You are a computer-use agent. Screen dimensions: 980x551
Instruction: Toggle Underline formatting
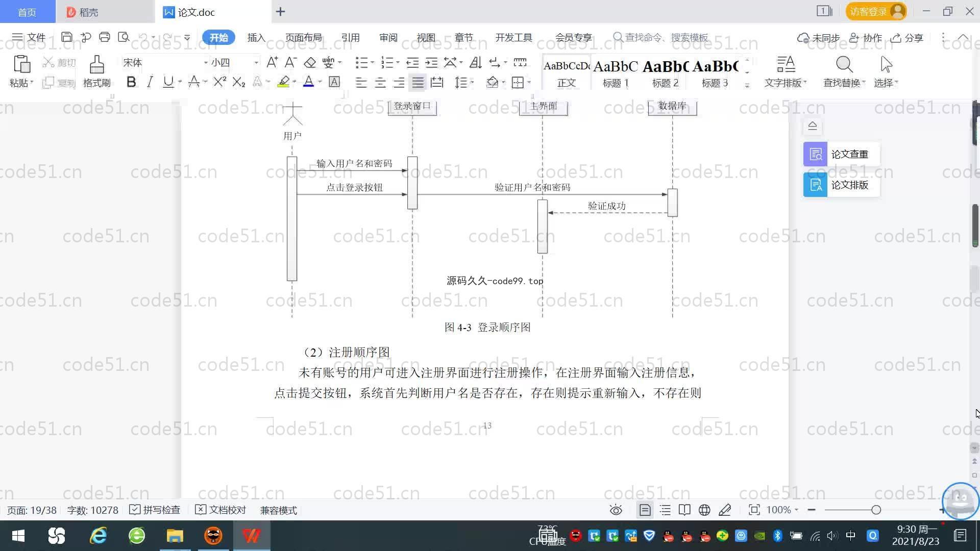point(168,82)
